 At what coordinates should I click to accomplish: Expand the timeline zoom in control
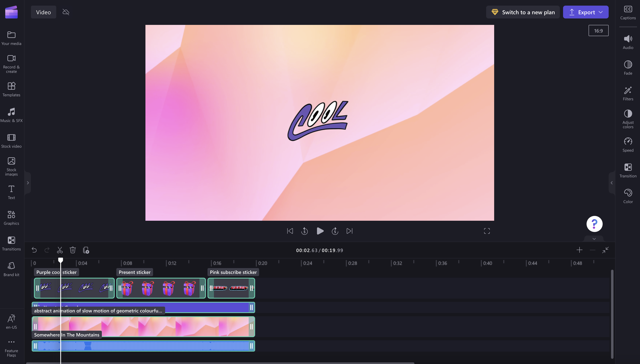[x=579, y=250]
